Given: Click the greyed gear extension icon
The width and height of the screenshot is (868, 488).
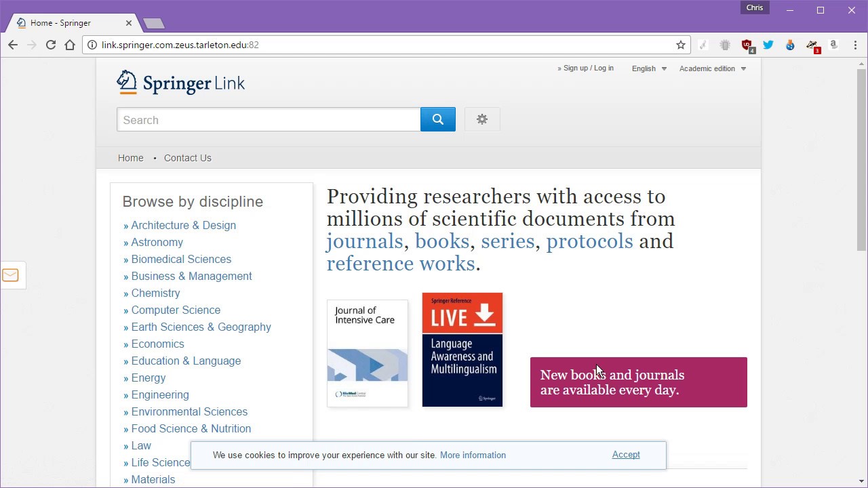Looking at the screenshot, I should pyautogui.click(x=725, y=45).
